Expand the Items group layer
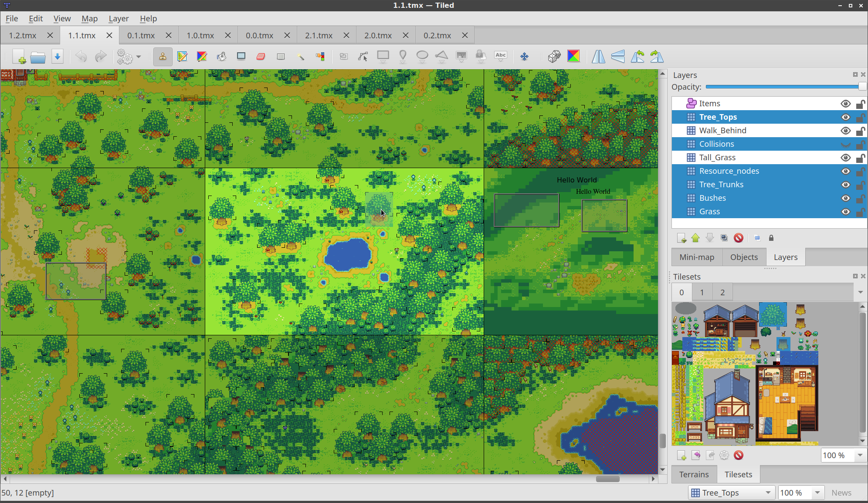The image size is (868, 503). coord(681,103)
